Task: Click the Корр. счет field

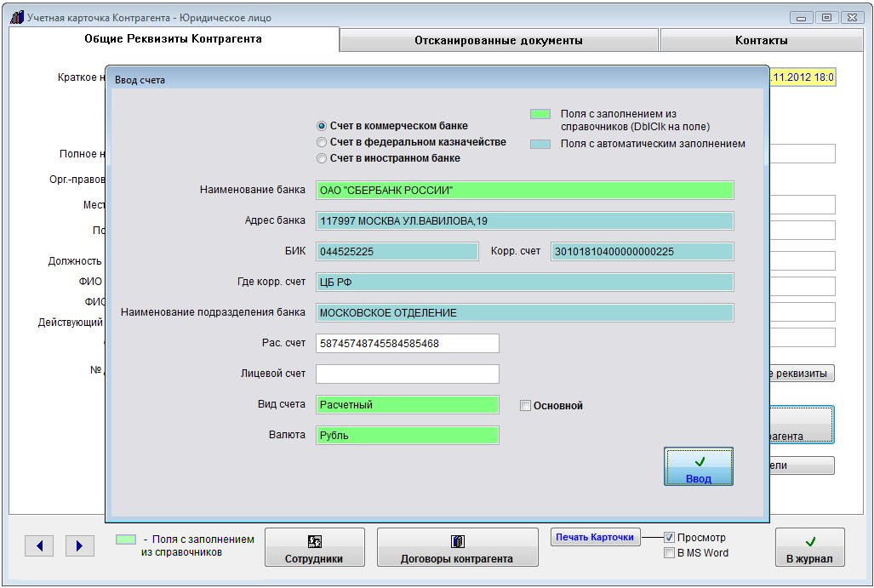Action: tap(643, 251)
